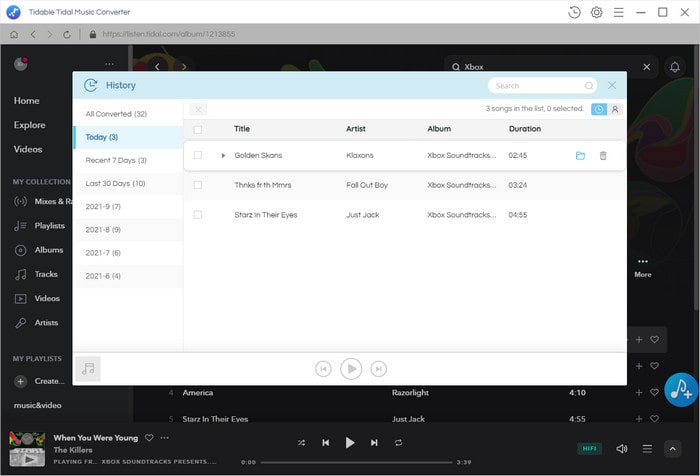Click the blue add music floating button

[x=681, y=390]
